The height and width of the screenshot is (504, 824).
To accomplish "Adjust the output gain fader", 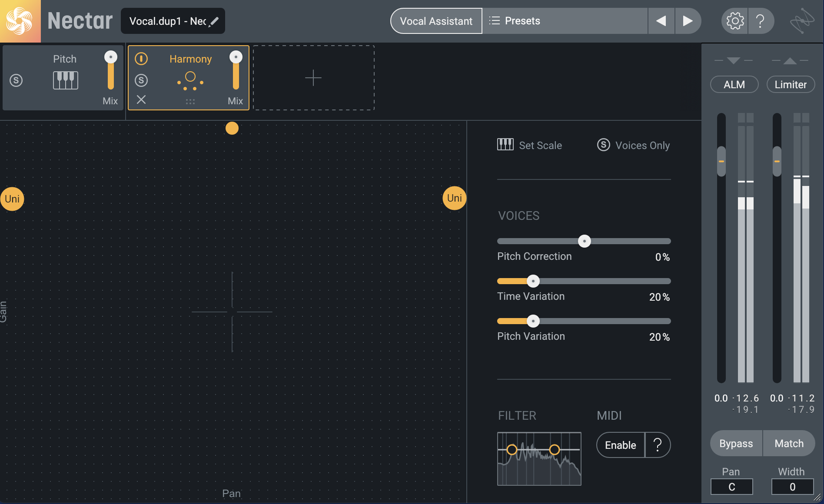I will 777,161.
